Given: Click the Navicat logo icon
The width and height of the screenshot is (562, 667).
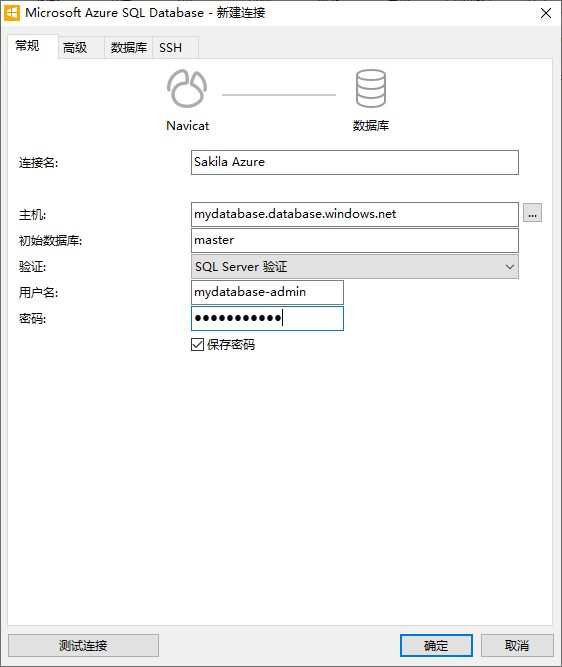Looking at the screenshot, I should (187, 88).
